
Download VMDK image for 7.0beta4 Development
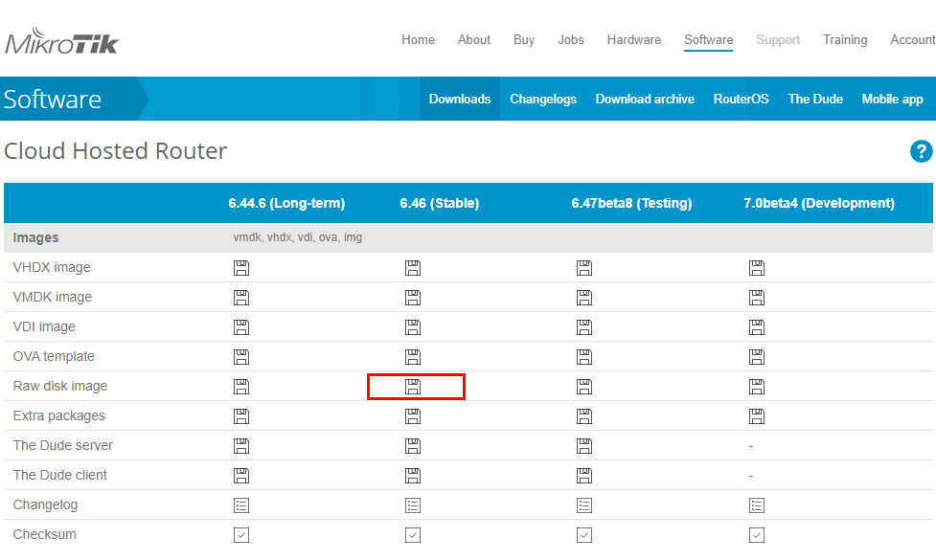click(x=756, y=298)
